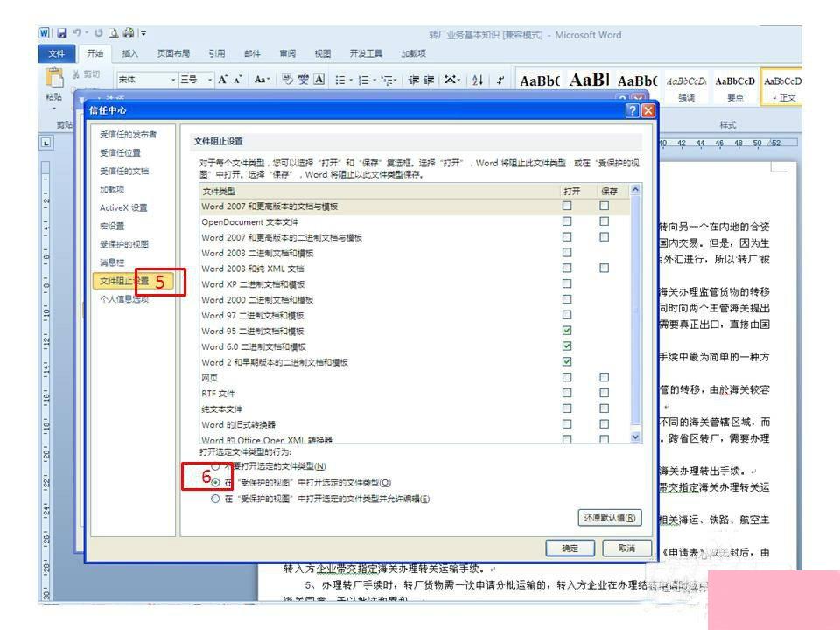This screenshot has height=630, width=840.
Task: Select 受保护的视图 in Trust Center sidebar
Action: [x=124, y=244]
